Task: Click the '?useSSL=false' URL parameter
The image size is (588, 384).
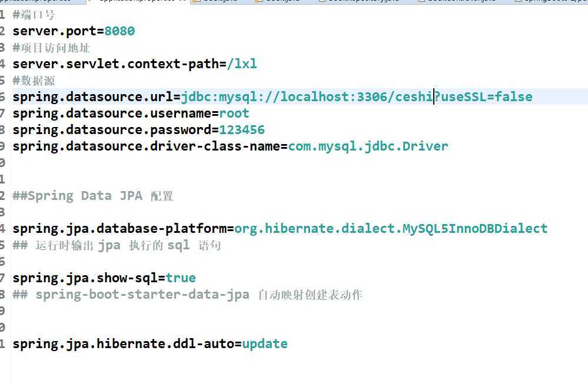Action: (x=483, y=97)
